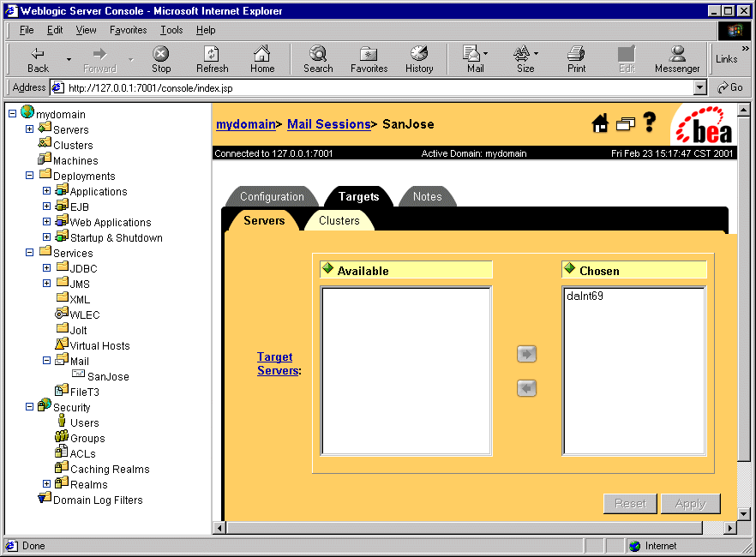Open the Favorites toolbar icon

click(369, 60)
